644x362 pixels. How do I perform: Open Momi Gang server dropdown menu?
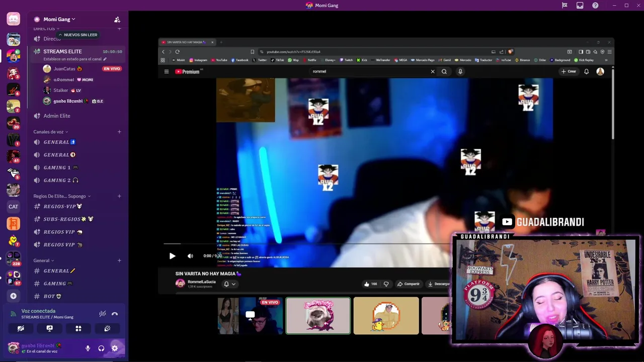pos(59,19)
